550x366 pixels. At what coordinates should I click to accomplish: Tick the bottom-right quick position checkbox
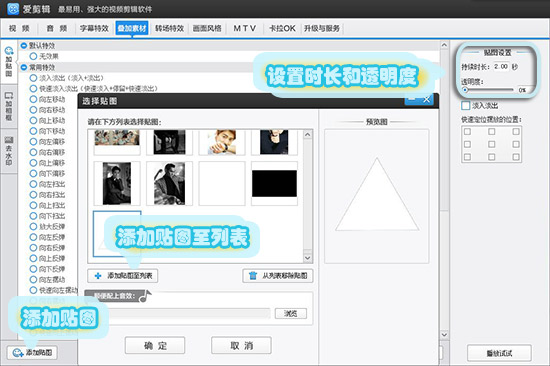pos(516,157)
